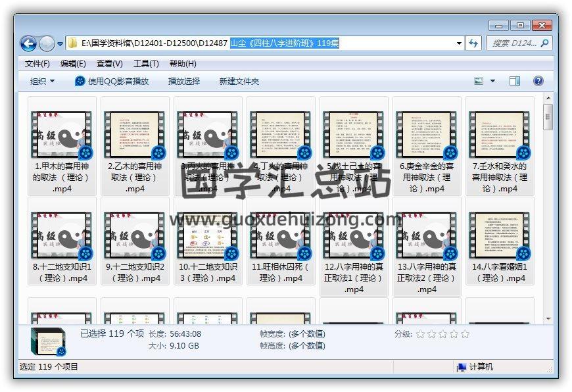Expand the view options dropdown arrow
Screen dimensions: 572x392
coord(493,81)
